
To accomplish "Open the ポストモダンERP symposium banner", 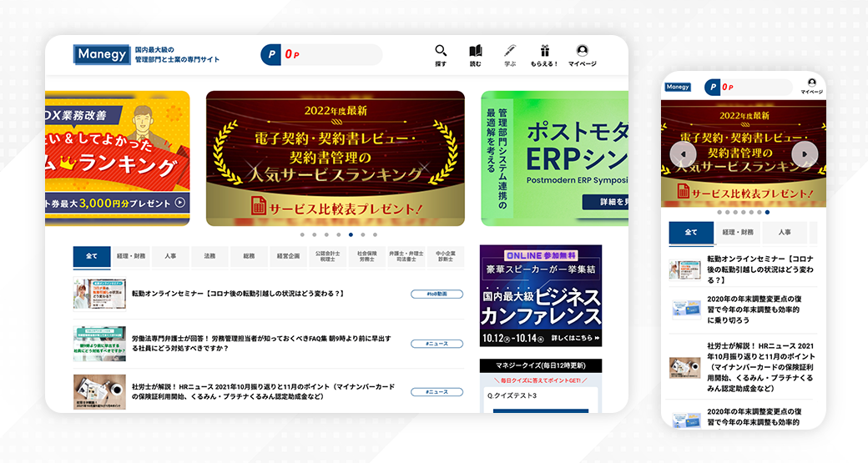I will [555, 159].
